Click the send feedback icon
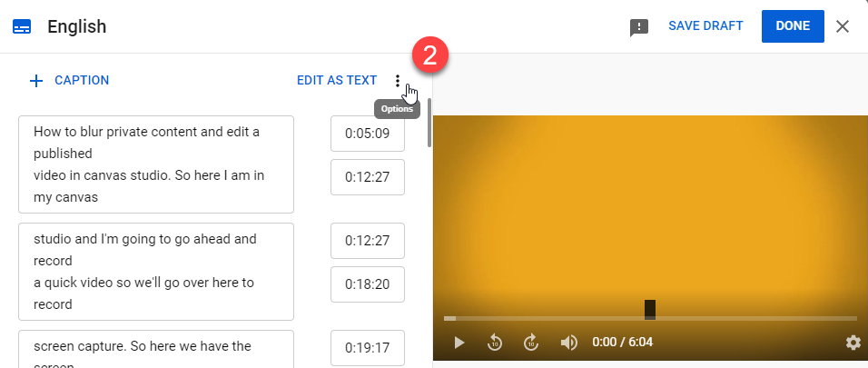 pyautogui.click(x=639, y=27)
